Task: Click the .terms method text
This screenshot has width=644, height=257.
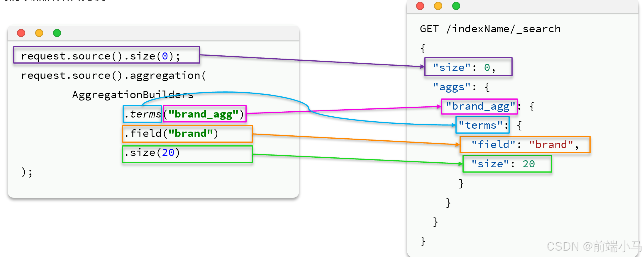Action: pyautogui.click(x=142, y=114)
